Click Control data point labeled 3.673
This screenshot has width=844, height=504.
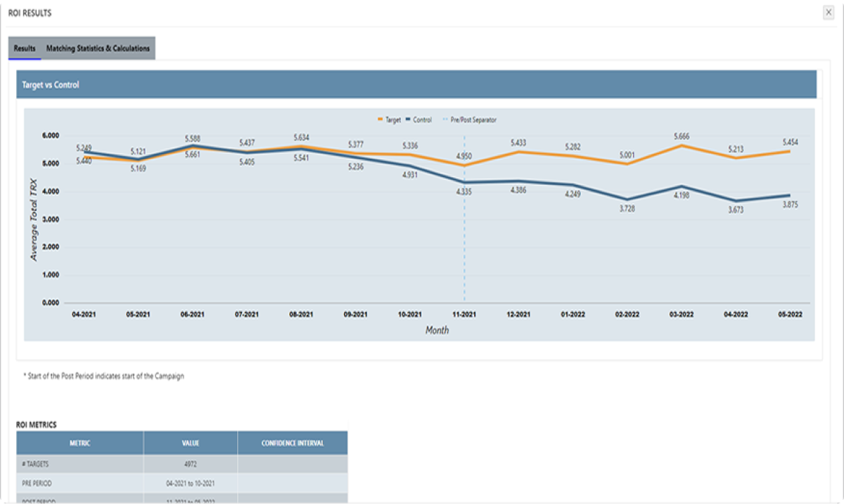pos(736,201)
